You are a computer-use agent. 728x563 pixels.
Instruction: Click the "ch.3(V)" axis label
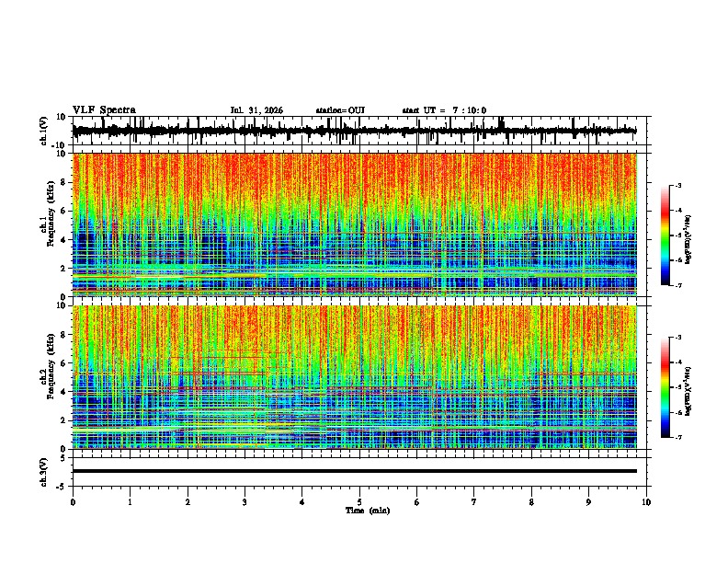(44, 472)
